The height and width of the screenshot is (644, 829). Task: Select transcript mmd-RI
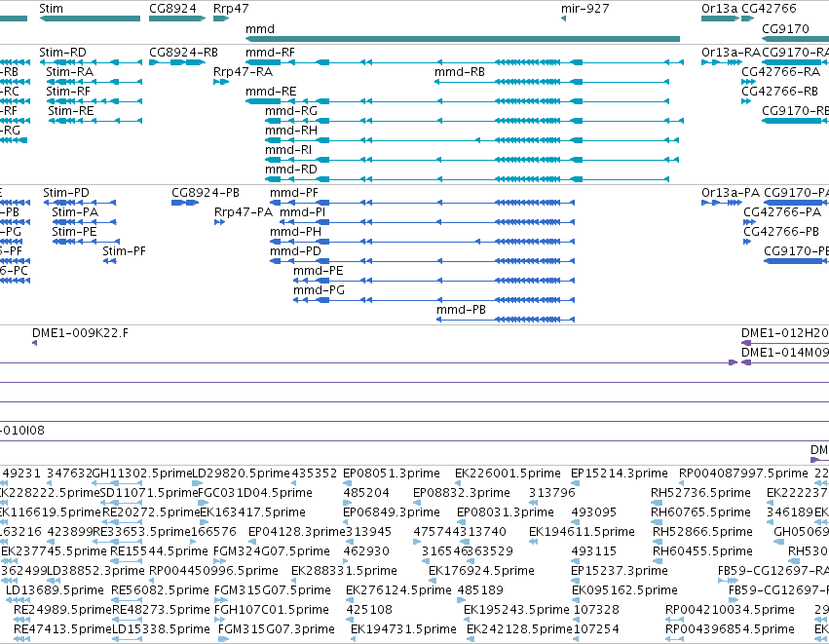[x=472, y=160]
